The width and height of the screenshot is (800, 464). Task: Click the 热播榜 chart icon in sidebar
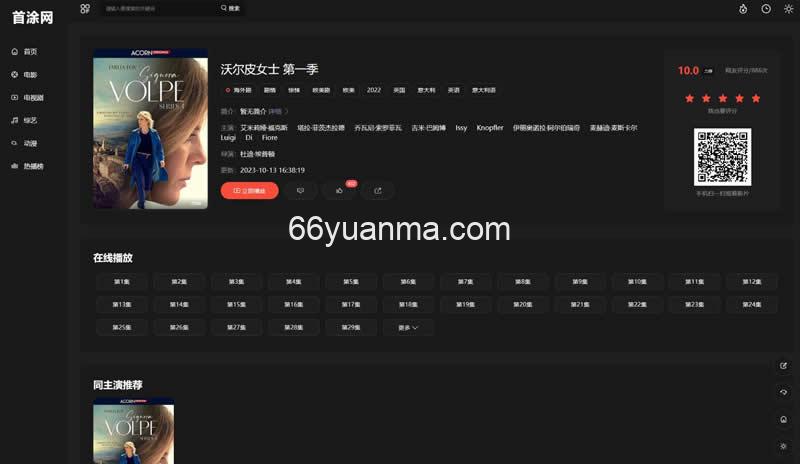pyautogui.click(x=14, y=166)
